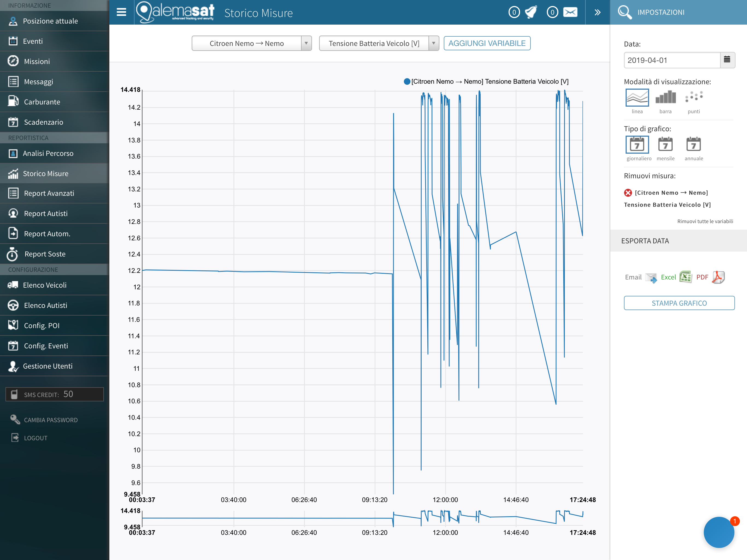The height and width of the screenshot is (560, 747).
Task: Click CAMBIA PASSWORD link
Action: click(x=51, y=420)
